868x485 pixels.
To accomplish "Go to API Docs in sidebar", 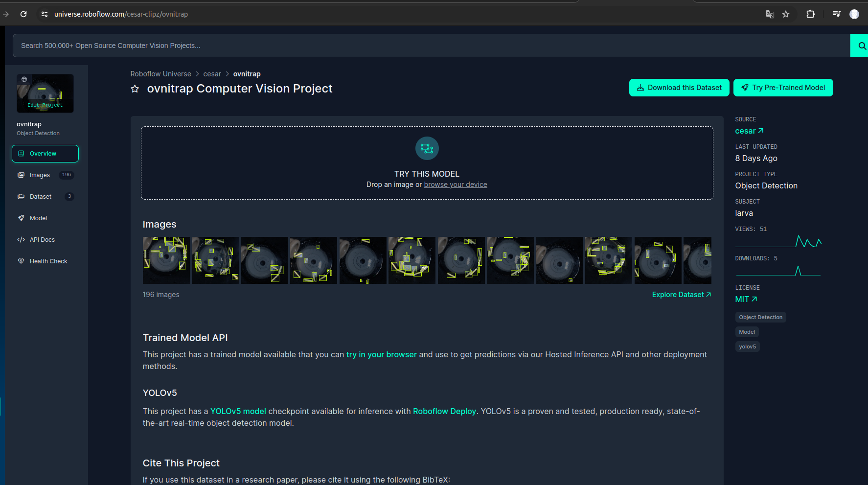I will pos(42,240).
